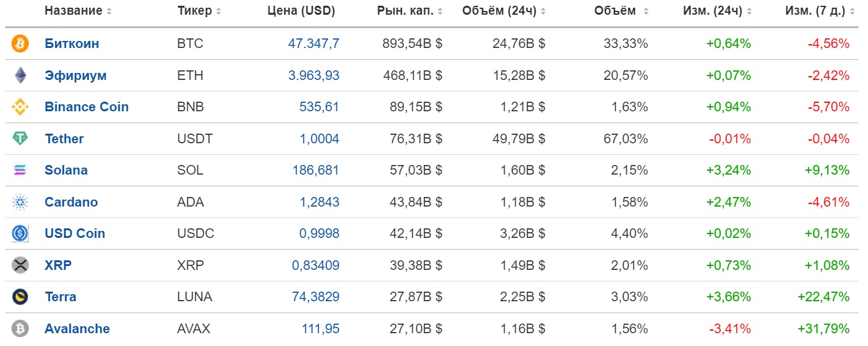Click the Binance Coin yellow icon
This screenshot has height=346, width=868.
[x=20, y=107]
